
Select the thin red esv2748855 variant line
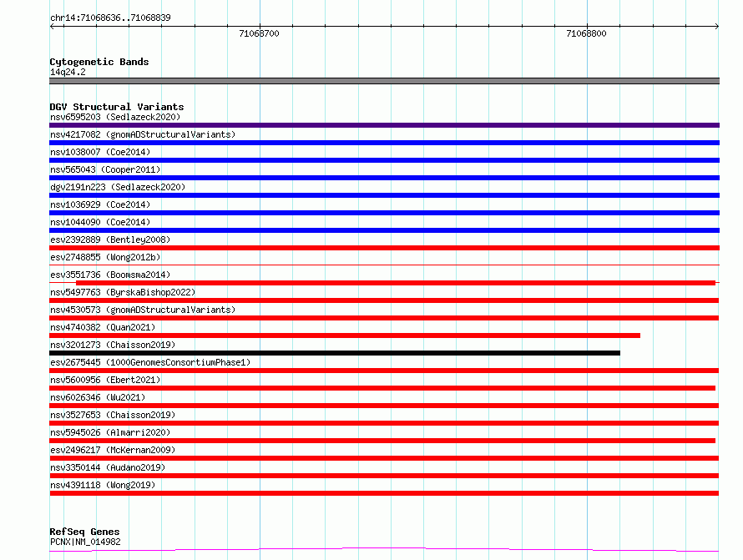click(x=384, y=265)
